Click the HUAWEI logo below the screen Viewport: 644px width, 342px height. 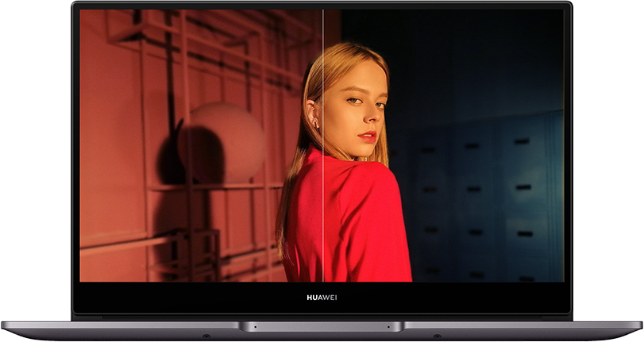coord(322,298)
